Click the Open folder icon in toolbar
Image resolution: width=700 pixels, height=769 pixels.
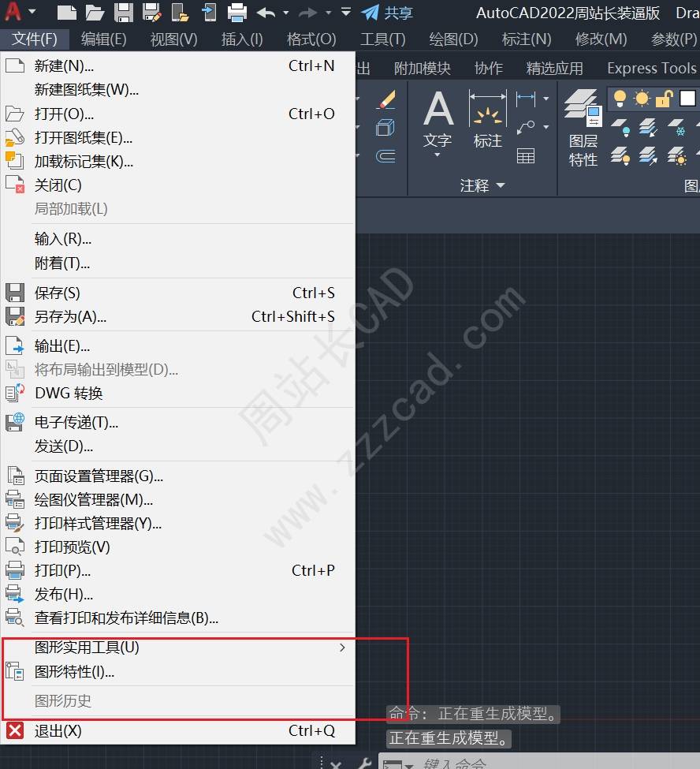[x=95, y=12]
